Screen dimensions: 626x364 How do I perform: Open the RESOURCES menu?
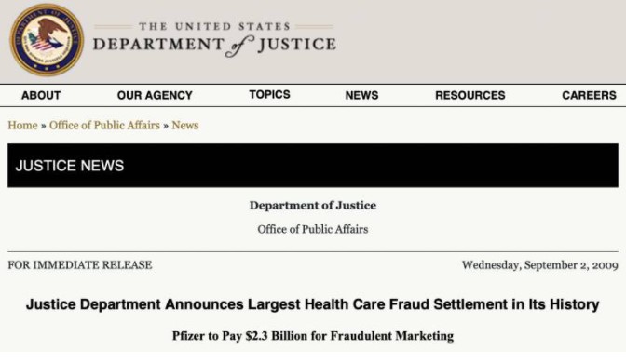coord(470,95)
